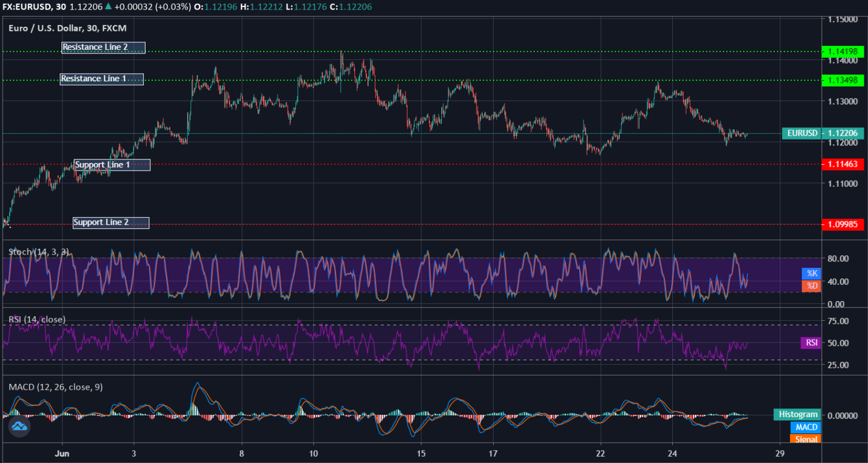Click date 22 on the time axis
The width and height of the screenshot is (868, 463).
[601, 453]
